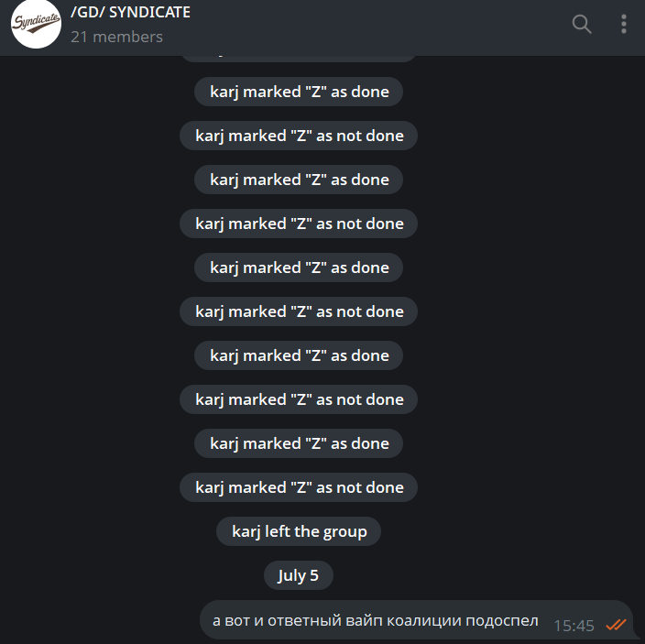Click the third karj marked "Z" as done notice
645x644 pixels.
[299, 267]
